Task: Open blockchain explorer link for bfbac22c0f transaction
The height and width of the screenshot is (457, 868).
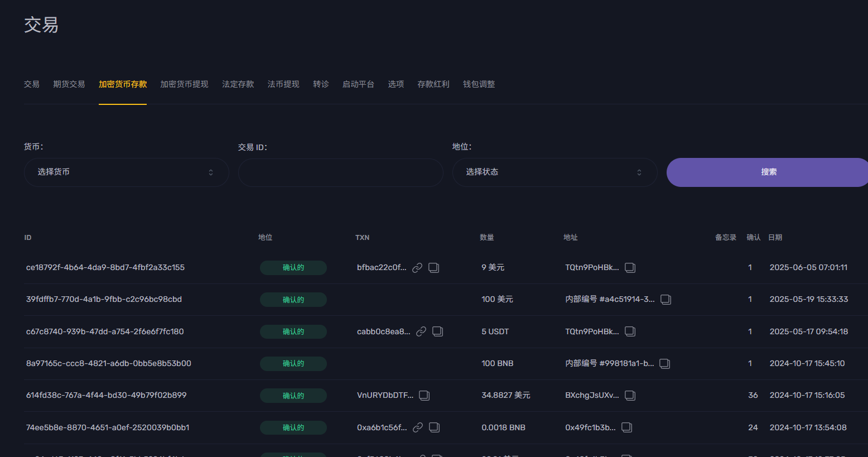Action: 417,267
